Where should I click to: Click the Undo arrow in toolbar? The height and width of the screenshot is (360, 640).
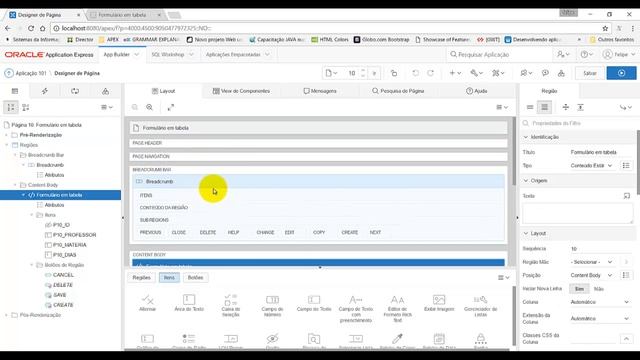pos(415,73)
